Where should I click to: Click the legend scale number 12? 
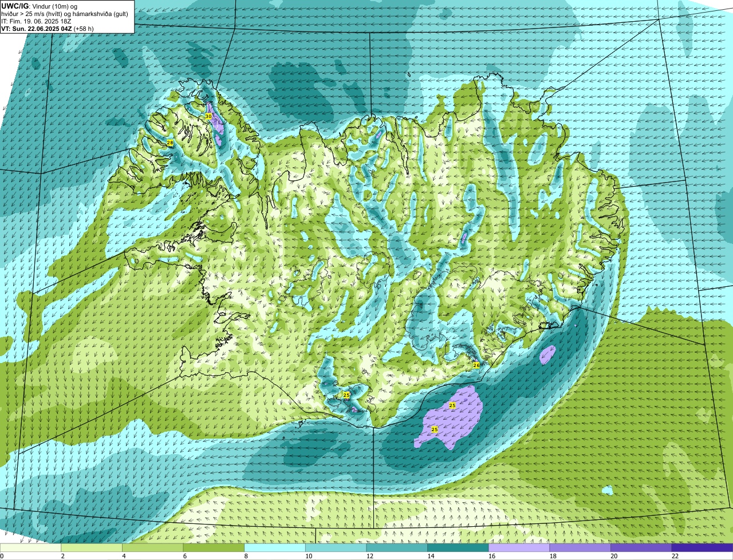[x=370, y=556]
